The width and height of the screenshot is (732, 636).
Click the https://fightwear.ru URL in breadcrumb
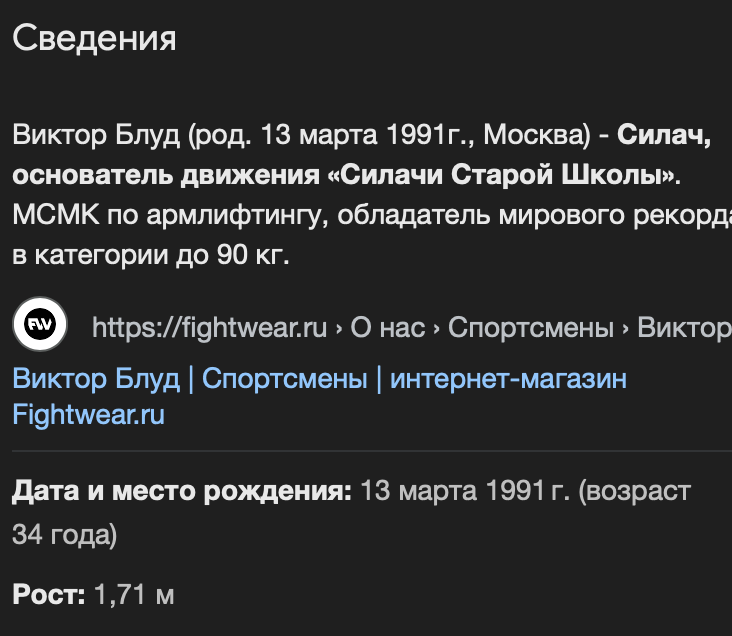click(x=209, y=328)
